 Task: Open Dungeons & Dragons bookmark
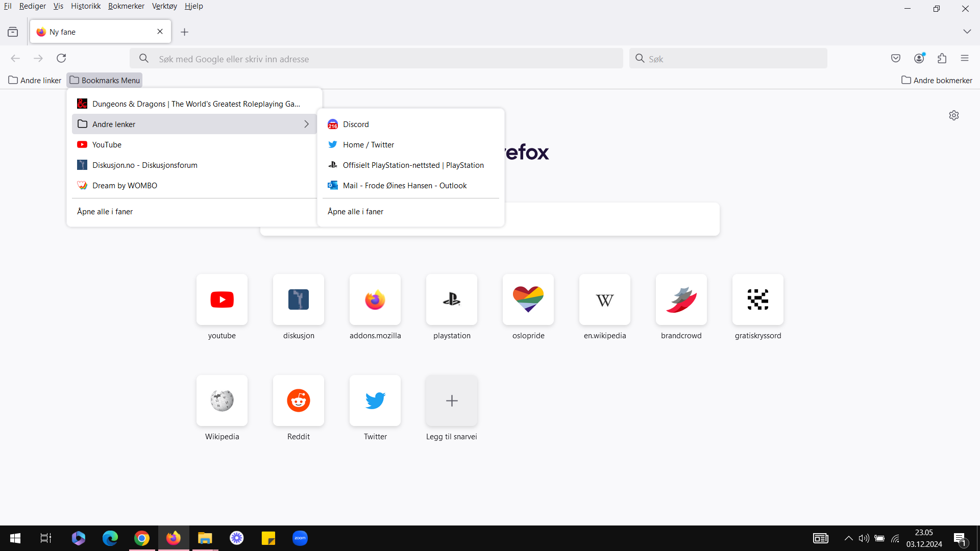click(194, 104)
